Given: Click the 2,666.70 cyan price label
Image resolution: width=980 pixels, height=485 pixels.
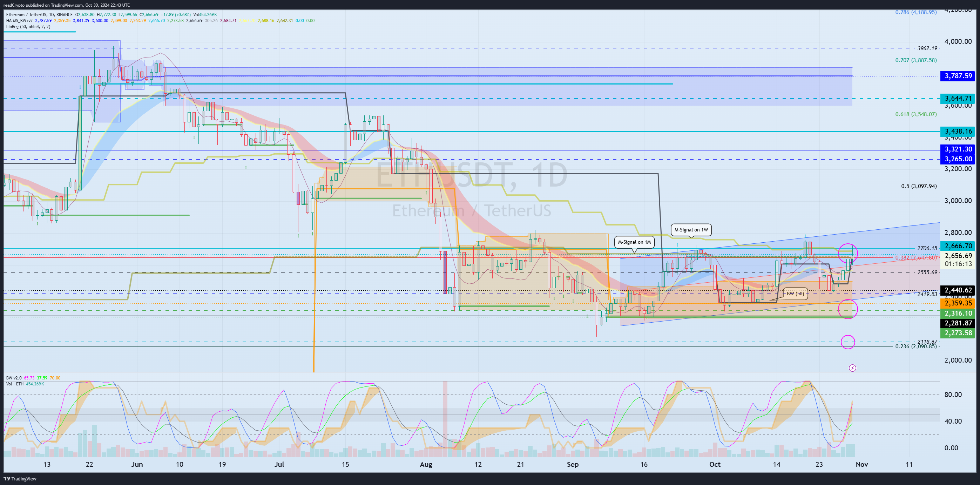Looking at the screenshot, I should pos(958,246).
